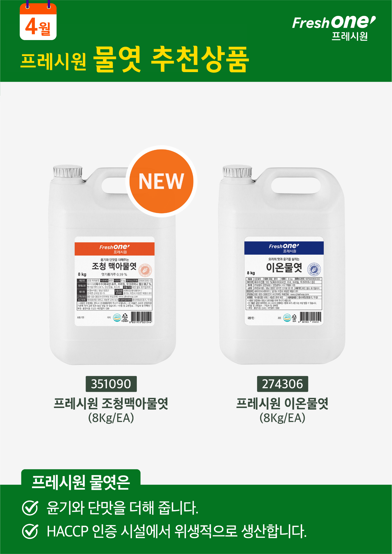Click the 물엿 추천상품 headline
Viewport: 392px width, 554px height.
[x=171, y=59]
